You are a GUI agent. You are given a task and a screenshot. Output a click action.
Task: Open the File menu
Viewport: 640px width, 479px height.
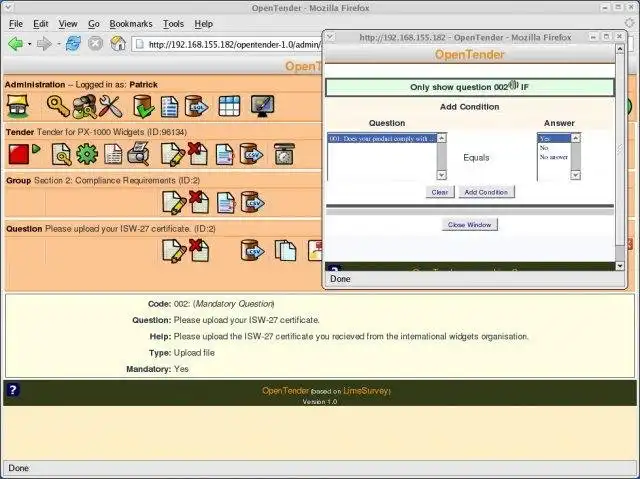coord(16,24)
